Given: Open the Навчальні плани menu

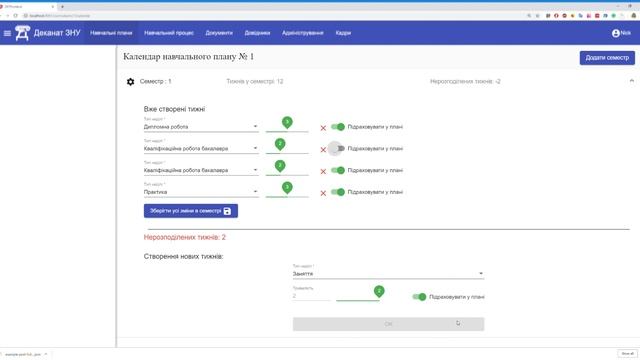Looking at the screenshot, I should tap(111, 33).
